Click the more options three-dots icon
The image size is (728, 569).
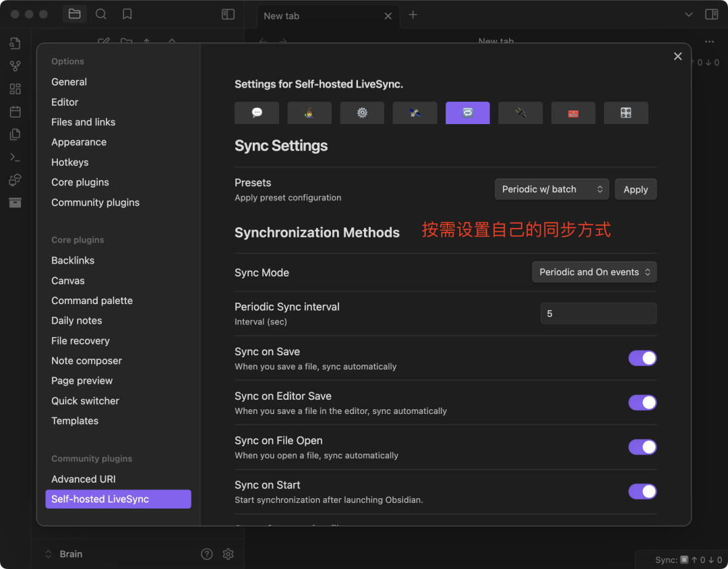point(709,42)
